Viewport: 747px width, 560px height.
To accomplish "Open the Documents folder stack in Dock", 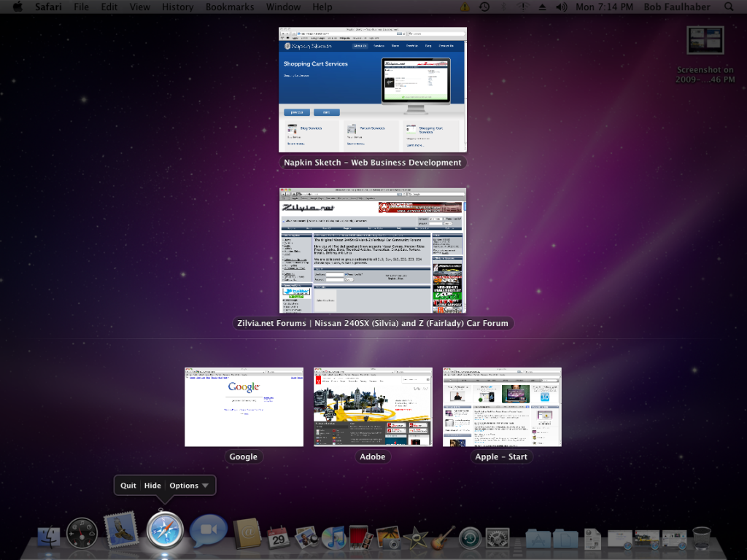I will click(x=565, y=539).
